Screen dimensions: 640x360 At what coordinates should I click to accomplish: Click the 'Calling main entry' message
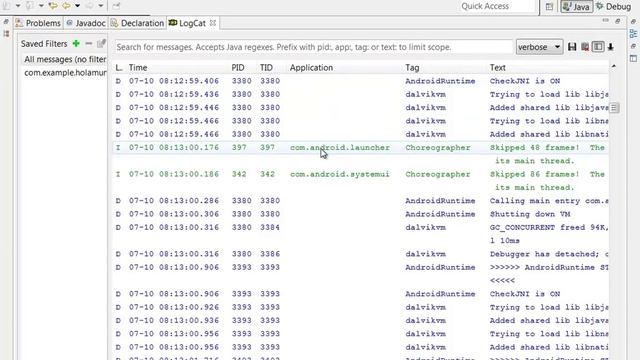(549, 201)
